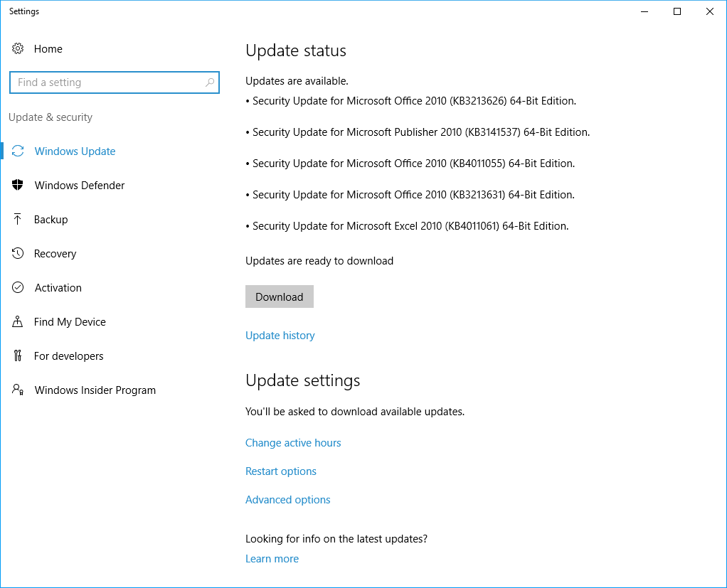The height and width of the screenshot is (588, 727).
Task: Open Restart options link
Action: pyautogui.click(x=280, y=471)
